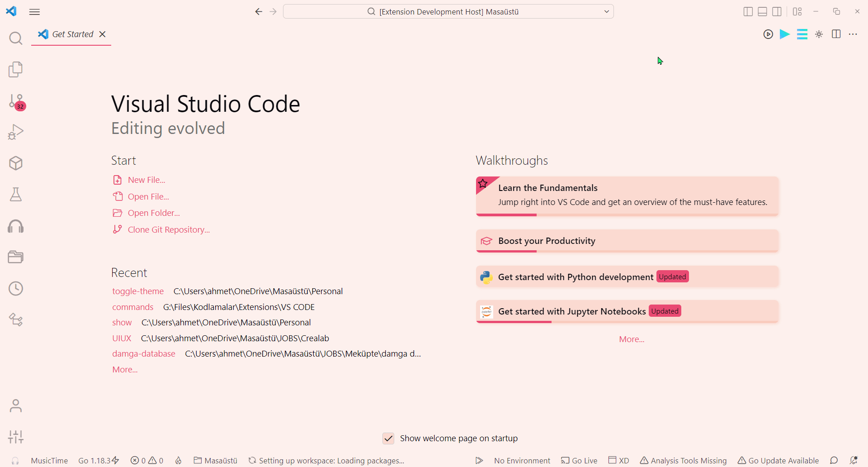Open recent folder toggle-theme
Image resolution: width=868 pixels, height=467 pixels.
click(138, 291)
